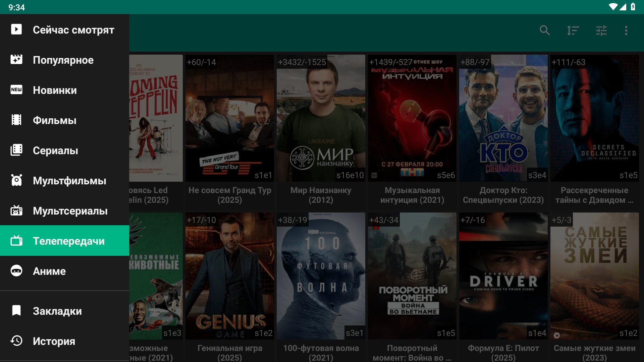This screenshot has height=362, width=644.
Task: Tap the battery status bar icon
Action: pyautogui.click(x=633, y=7)
